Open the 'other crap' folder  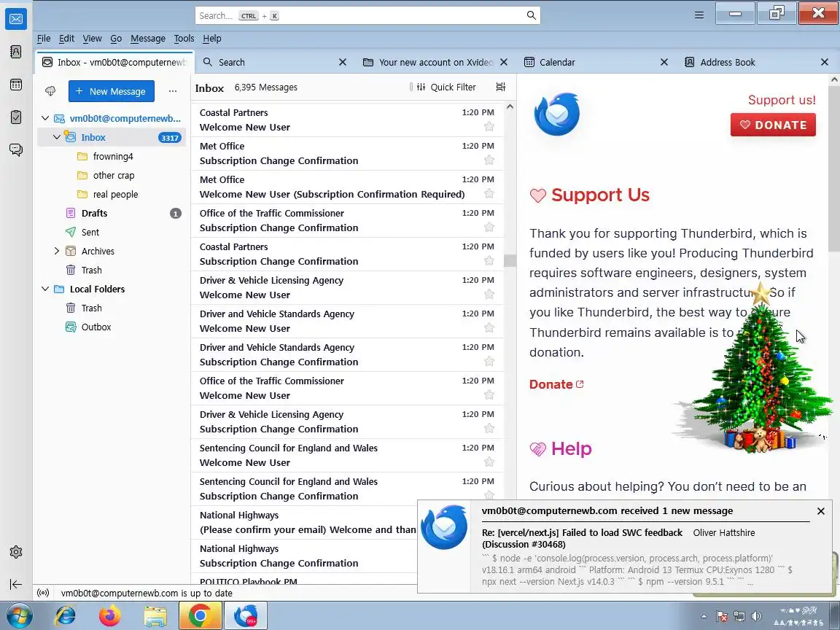click(x=112, y=175)
